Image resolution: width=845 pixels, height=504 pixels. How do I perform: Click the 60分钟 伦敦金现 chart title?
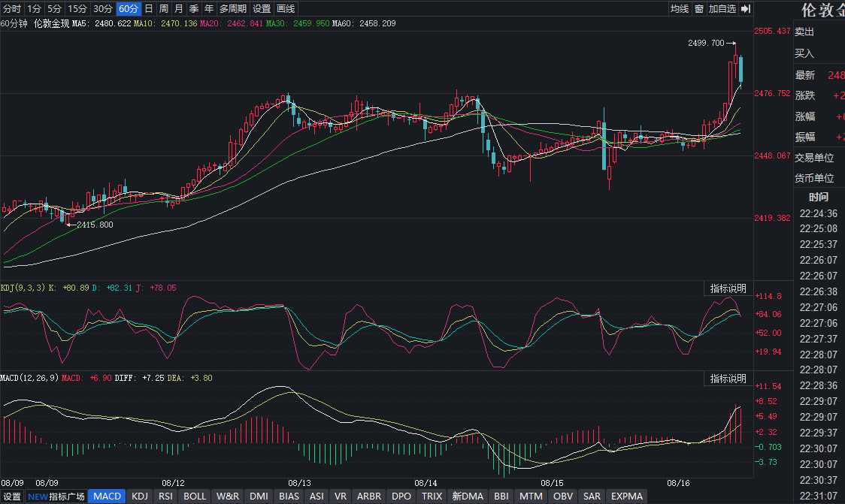(35, 24)
